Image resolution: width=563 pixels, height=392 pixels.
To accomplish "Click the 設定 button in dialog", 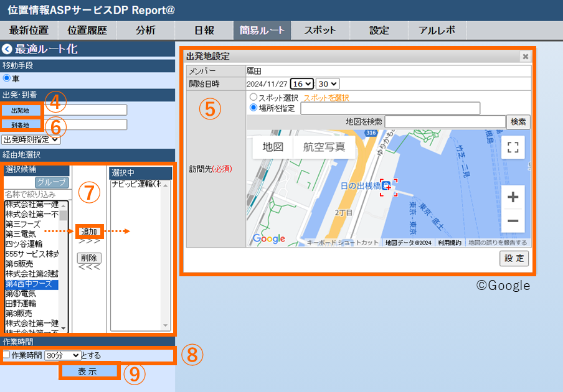I will point(514,258).
